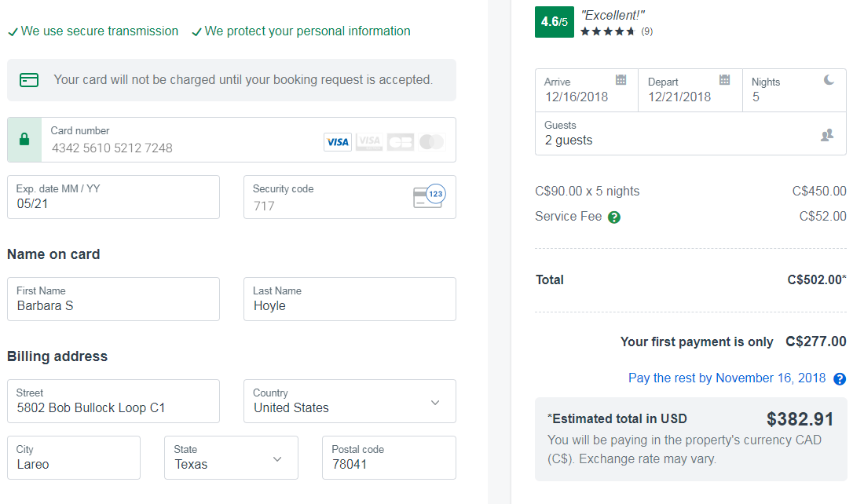Click the green lock icon beside card number
This screenshot has height=504, width=864.
[x=24, y=140]
